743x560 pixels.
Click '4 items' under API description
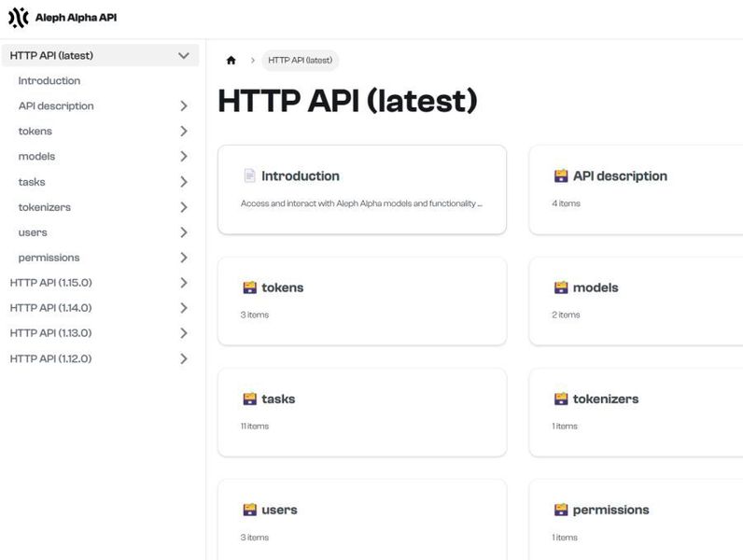pos(566,203)
